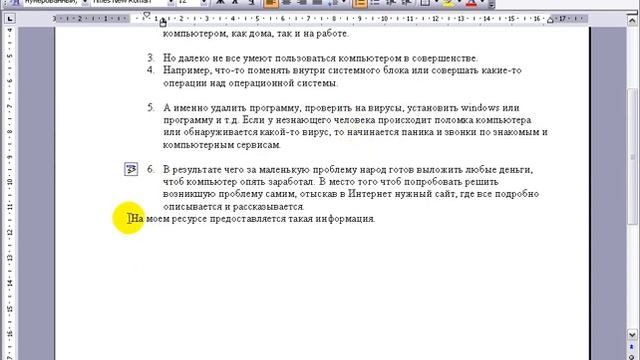Click the line starting "или обнаруживается какой-то вирус"
Image resolution: width=640 pixels, height=360 pixels.
pyautogui.click(x=355, y=132)
